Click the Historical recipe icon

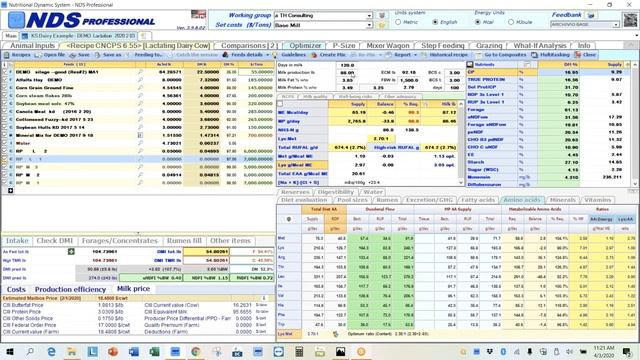tap(423, 55)
